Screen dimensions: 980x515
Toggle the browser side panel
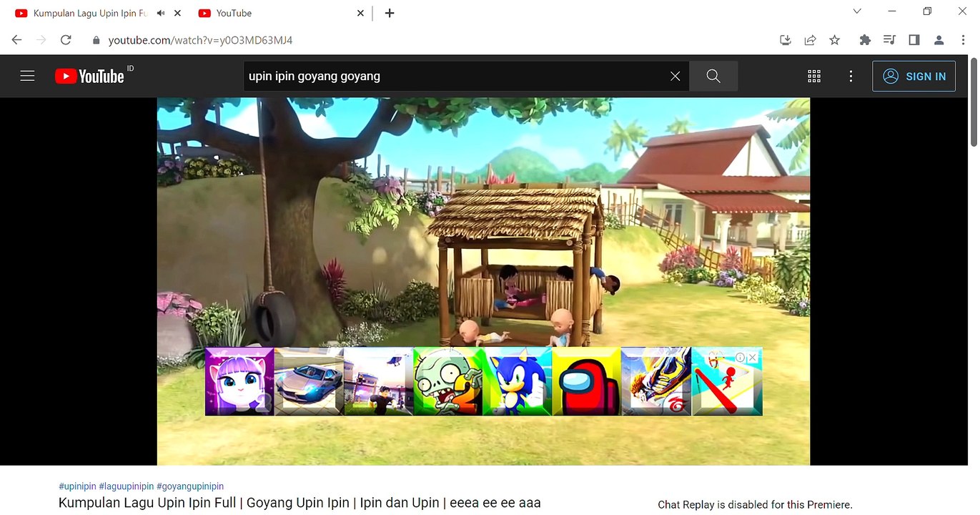pyautogui.click(x=914, y=40)
